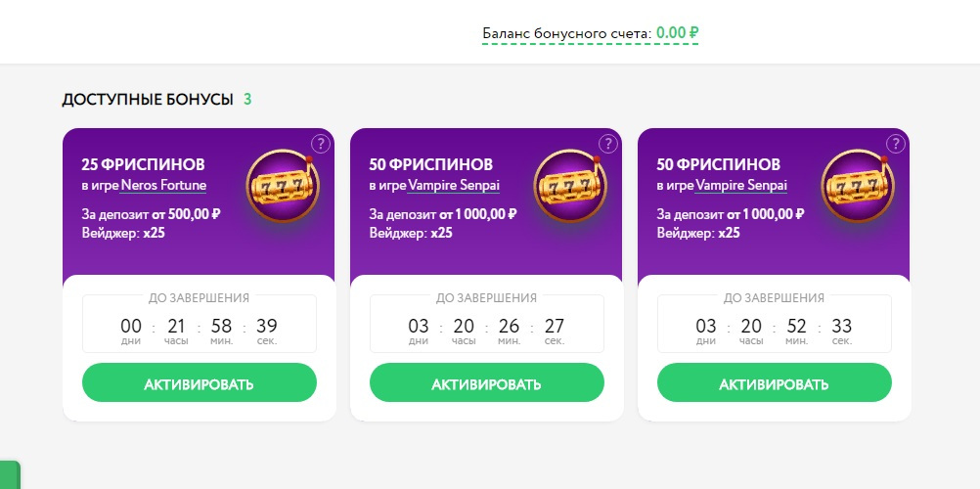
Task: Click the available bonuses counter 3
Action: click(x=247, y=99)
